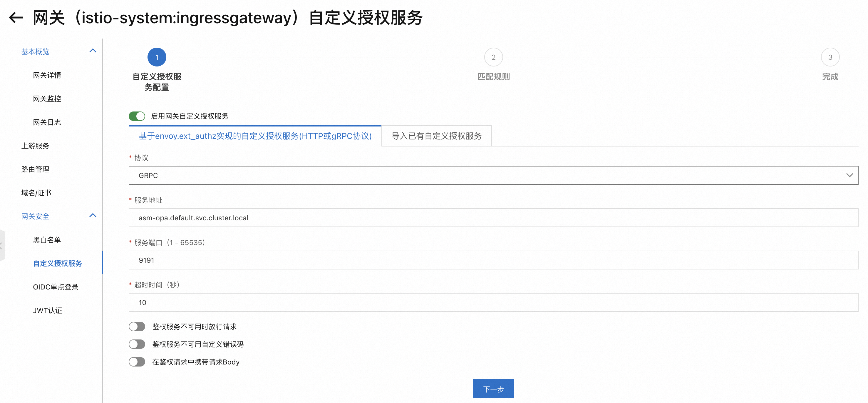Screen dimensions: 868x403
Task: Click the back arrow beside page title
Action: point(16,18)
